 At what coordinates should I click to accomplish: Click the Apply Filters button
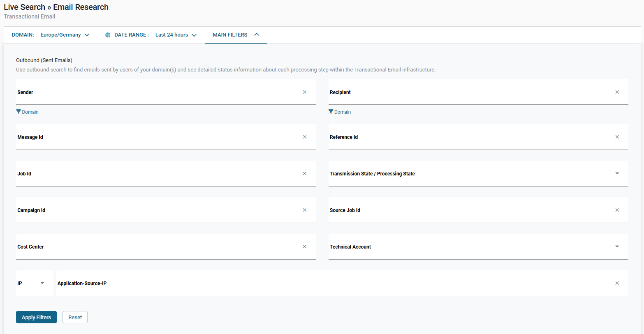point(36,317)
